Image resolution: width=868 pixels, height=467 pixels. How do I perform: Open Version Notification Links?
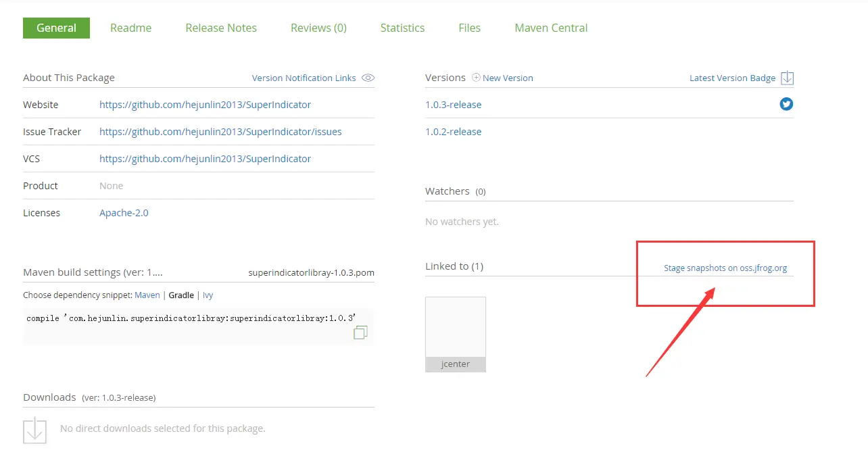[304, 78]
